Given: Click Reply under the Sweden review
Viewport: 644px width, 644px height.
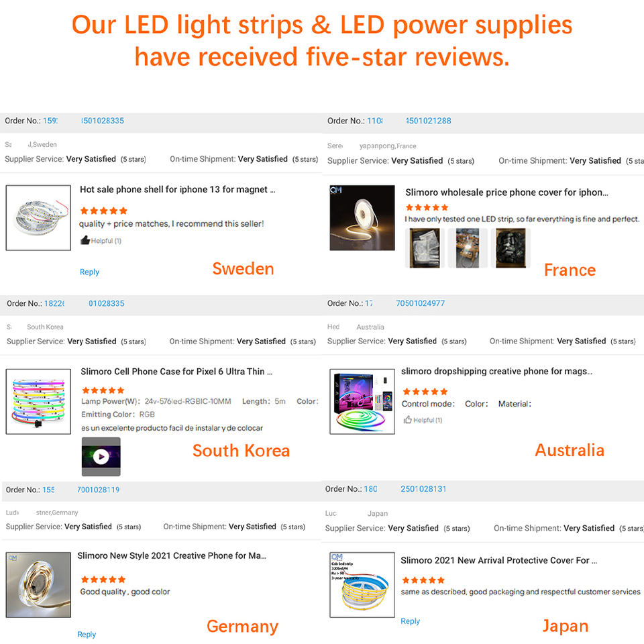Looking at the screenshot, I should coord(89,272).
